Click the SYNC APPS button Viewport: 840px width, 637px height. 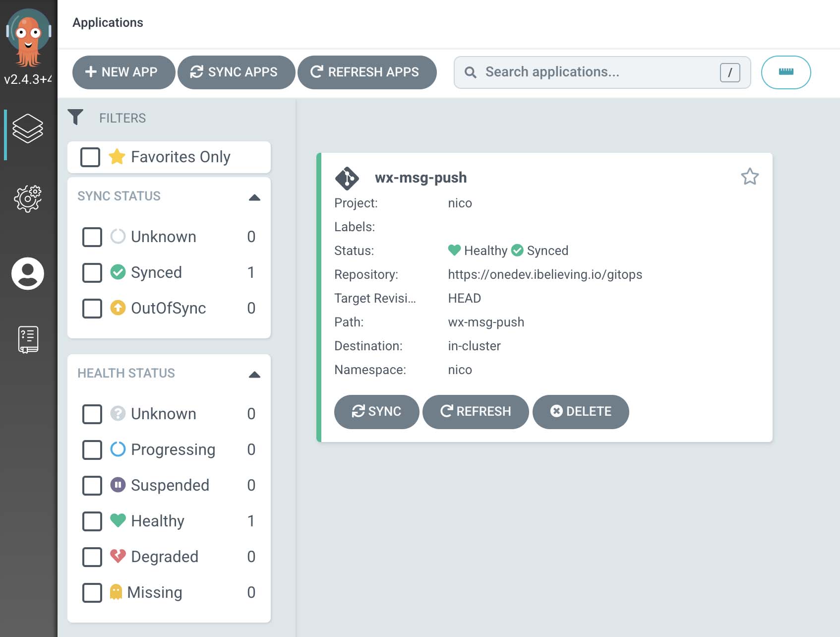[236, 72]
